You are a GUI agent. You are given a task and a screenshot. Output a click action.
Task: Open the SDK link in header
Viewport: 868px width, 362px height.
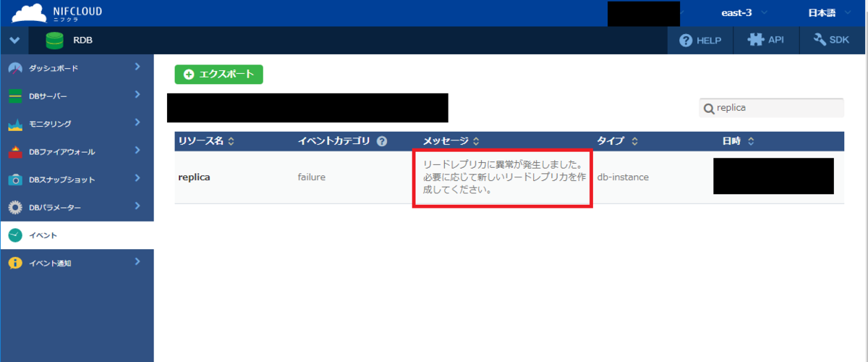[832, 41]
